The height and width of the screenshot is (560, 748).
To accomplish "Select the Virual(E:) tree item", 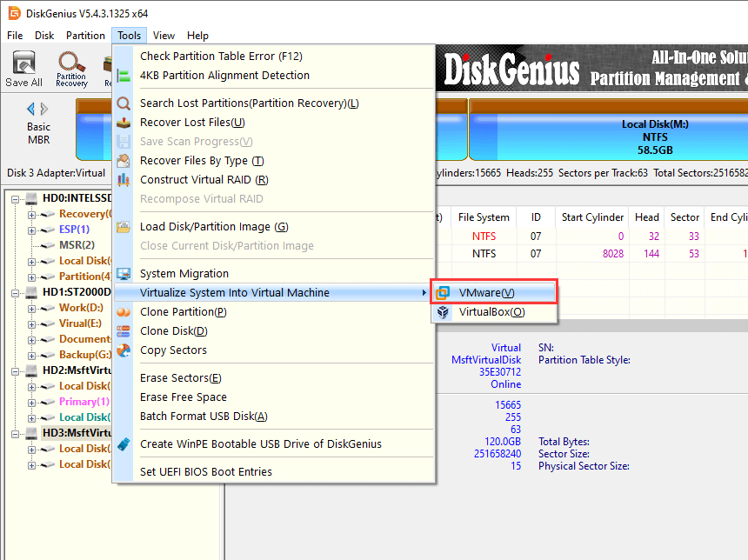I will (x=79, y=323).
